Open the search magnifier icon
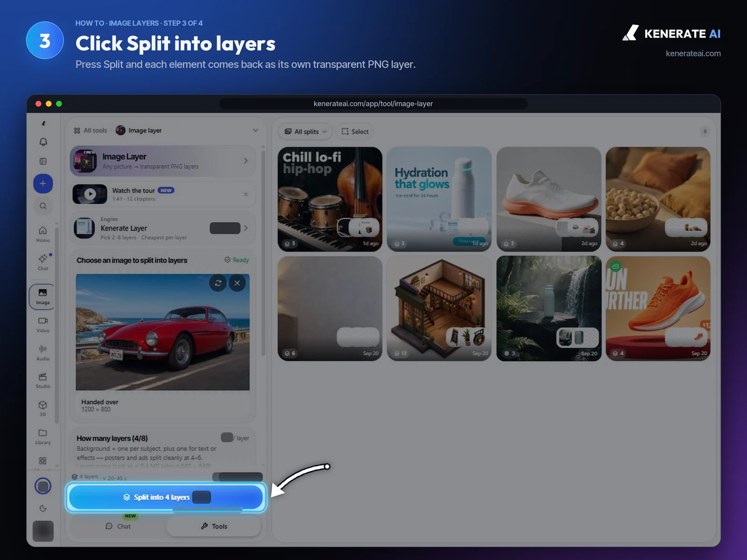The image size is (747, 560). (43, 206)
